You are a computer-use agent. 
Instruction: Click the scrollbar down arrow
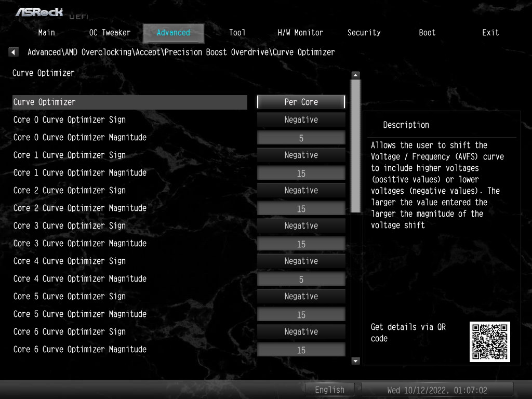pos(355,361)
